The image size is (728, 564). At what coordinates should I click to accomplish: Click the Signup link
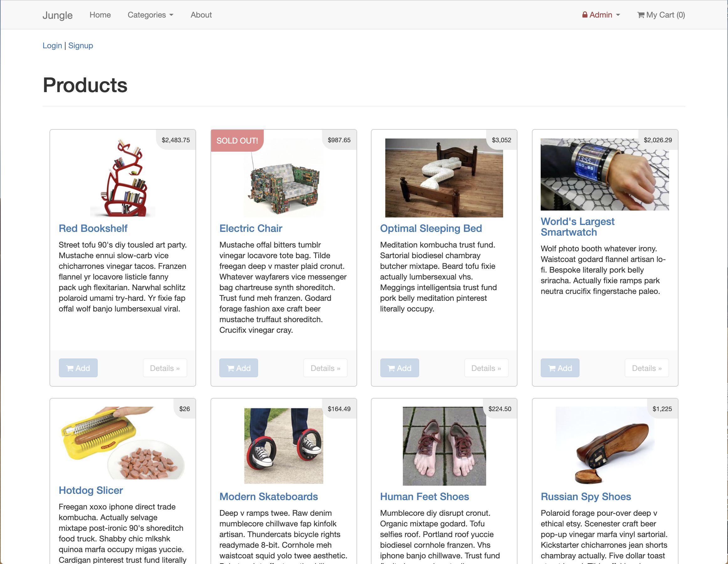click(x=81, y=46)
